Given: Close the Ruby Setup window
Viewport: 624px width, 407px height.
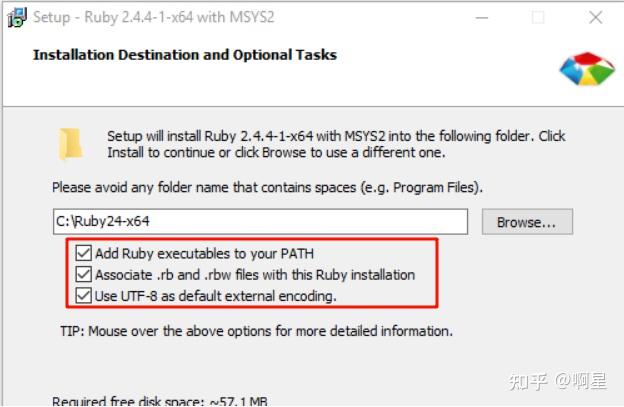Looking at the screenshot, I should pyautogui.click(x=597, y=17).
